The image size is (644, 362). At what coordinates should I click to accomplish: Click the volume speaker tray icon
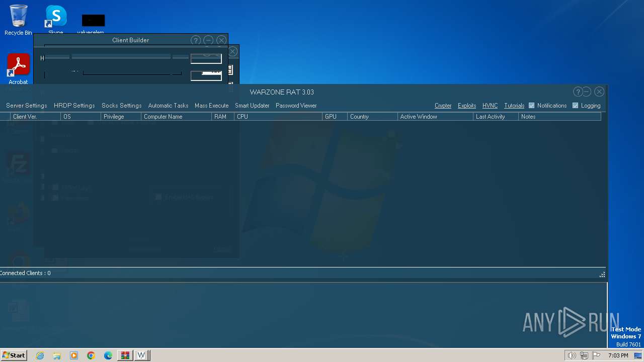tap(572, 355)
